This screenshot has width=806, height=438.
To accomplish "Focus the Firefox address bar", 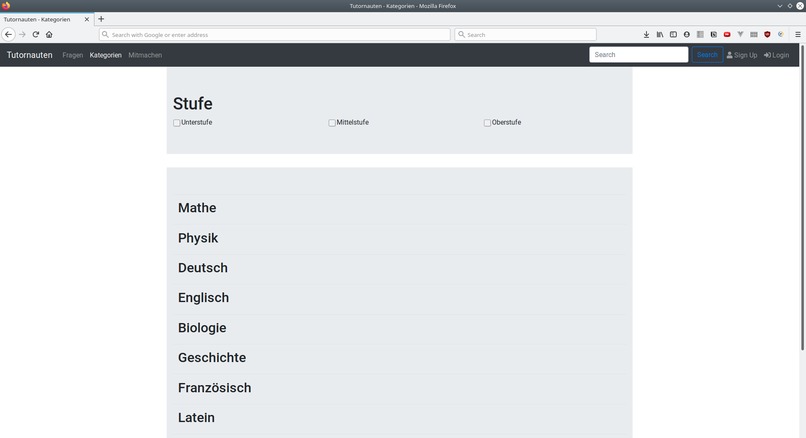I will pyautogui.click(x=275, y=34).
